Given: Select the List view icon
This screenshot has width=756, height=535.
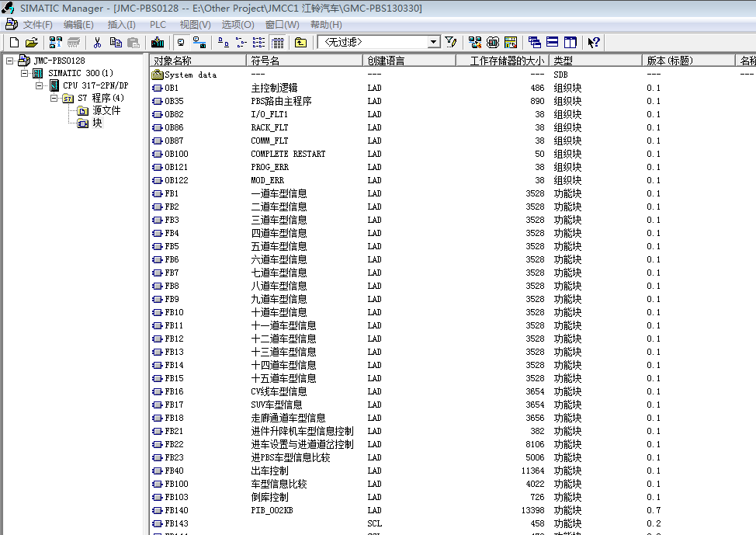Looking at the screenshot, I should pyautogui.click(x=259, y=43).
